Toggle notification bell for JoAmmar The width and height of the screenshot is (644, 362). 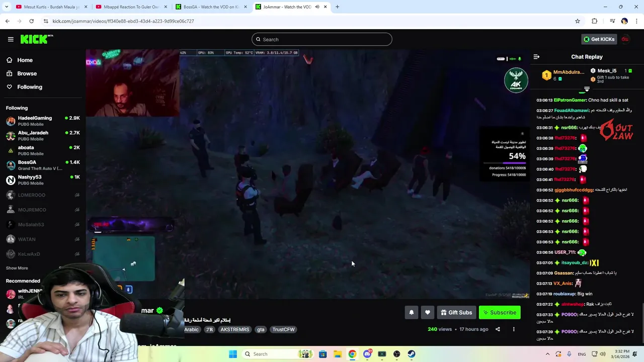[411, 312]
